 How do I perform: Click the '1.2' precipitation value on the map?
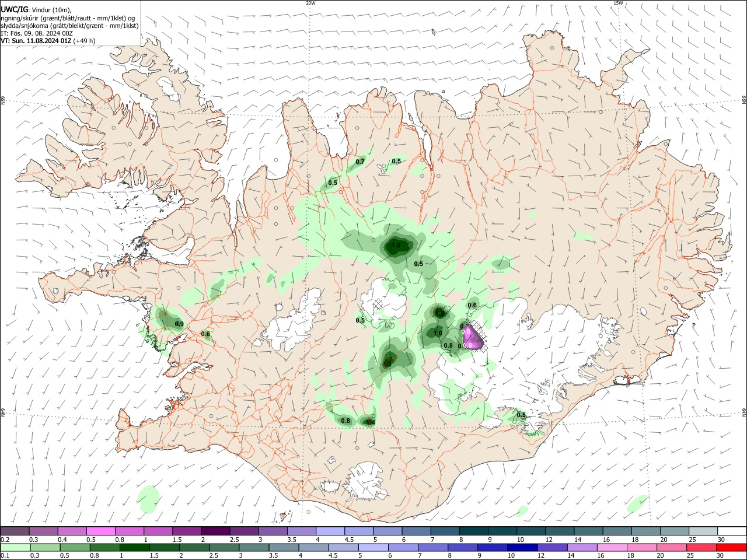click(387, 364)
